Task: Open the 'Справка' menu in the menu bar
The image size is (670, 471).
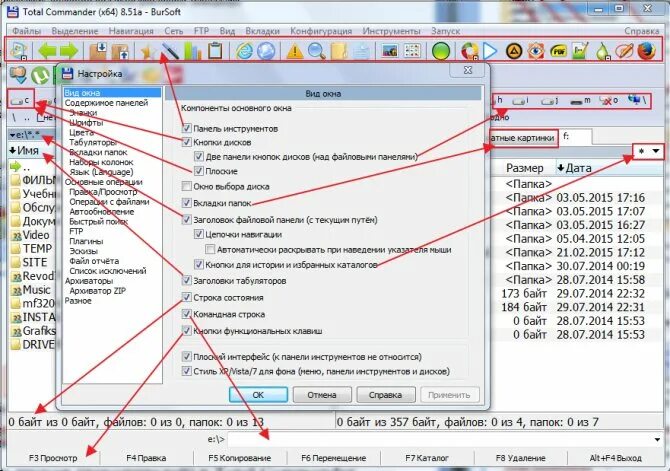Action: click(642, 31)
